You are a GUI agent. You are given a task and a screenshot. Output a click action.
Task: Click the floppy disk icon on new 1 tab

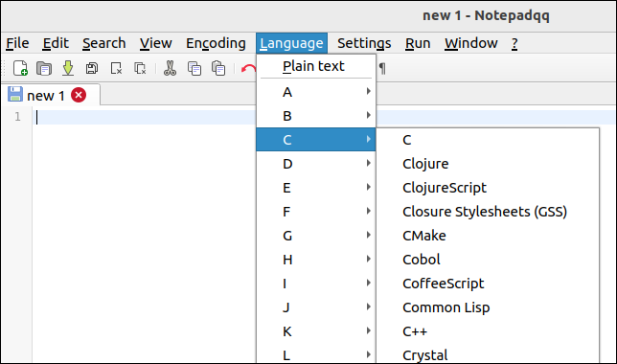[15, 95]
